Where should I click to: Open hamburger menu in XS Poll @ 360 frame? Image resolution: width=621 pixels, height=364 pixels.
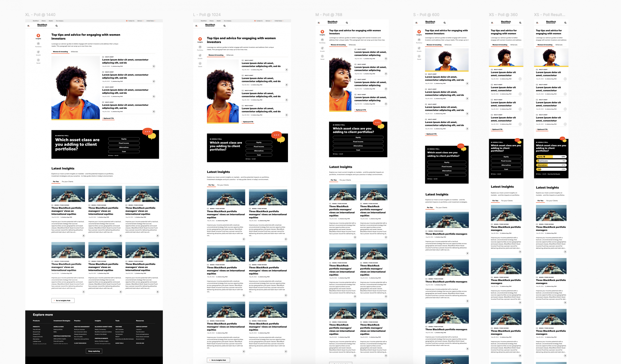(492, 23)
